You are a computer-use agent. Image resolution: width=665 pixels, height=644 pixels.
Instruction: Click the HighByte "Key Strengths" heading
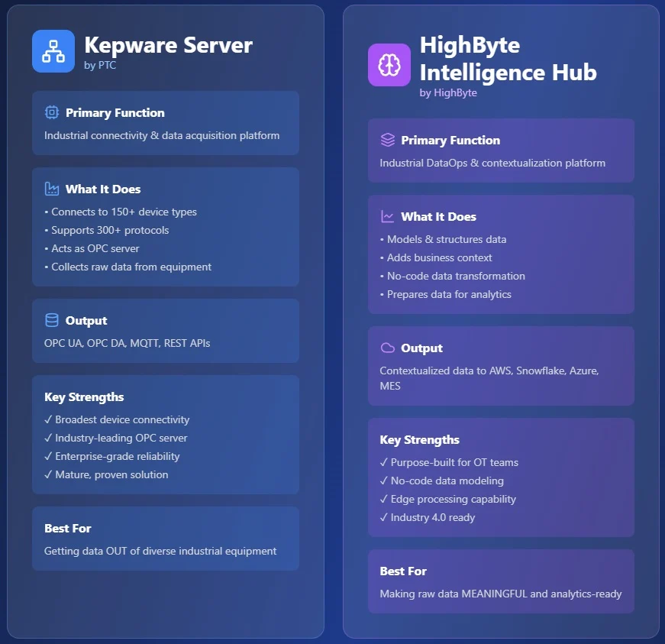click(419, 439)
